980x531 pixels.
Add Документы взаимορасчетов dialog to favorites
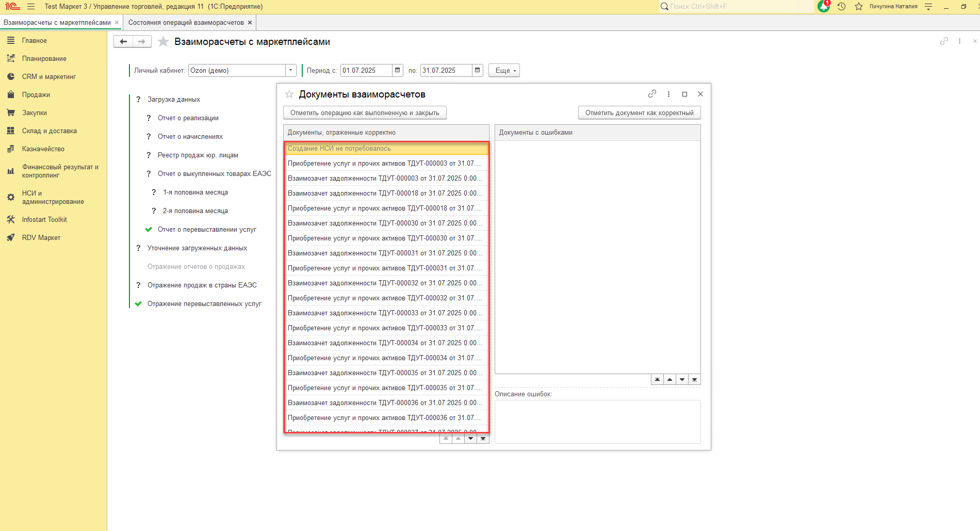pos(289,94)
